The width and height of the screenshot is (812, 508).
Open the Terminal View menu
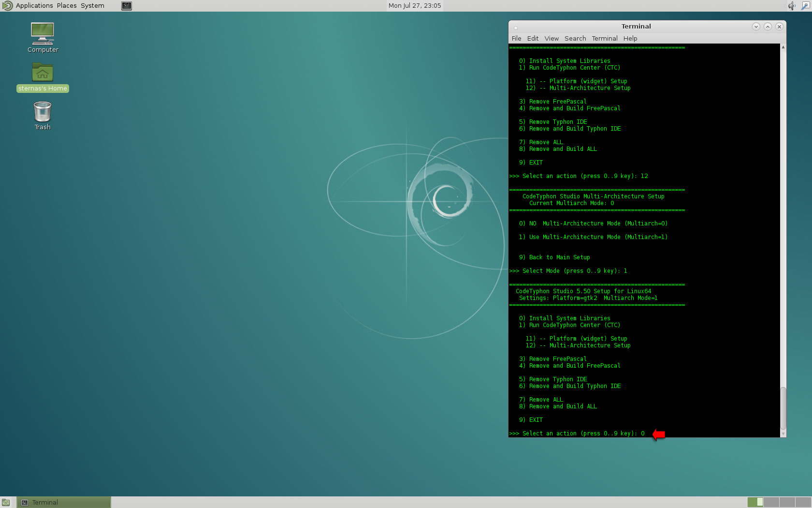point(551,38)
